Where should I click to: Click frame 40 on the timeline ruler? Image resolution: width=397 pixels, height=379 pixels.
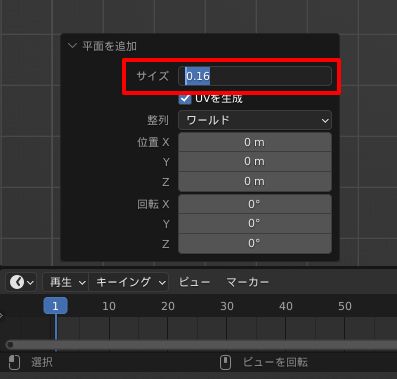[x=286, y=306]
